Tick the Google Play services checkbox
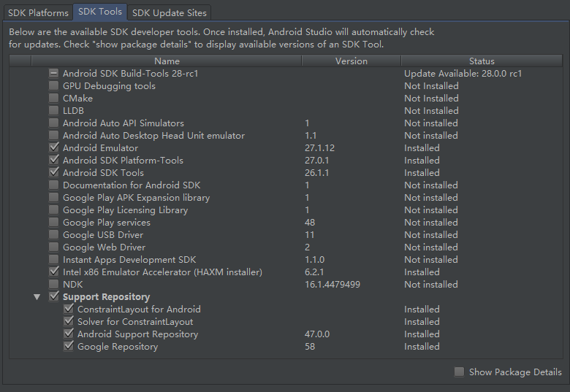Viewport: 570px width, 392px height. [54, 222]
